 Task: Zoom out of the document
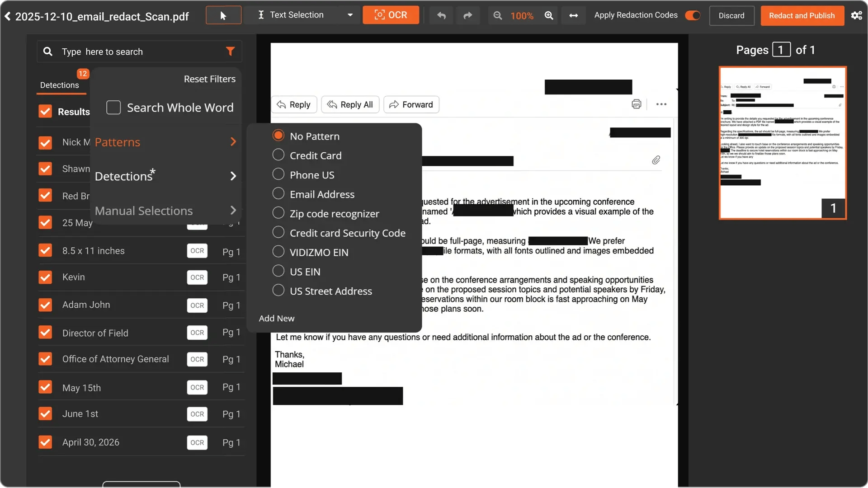coord(497,15)
